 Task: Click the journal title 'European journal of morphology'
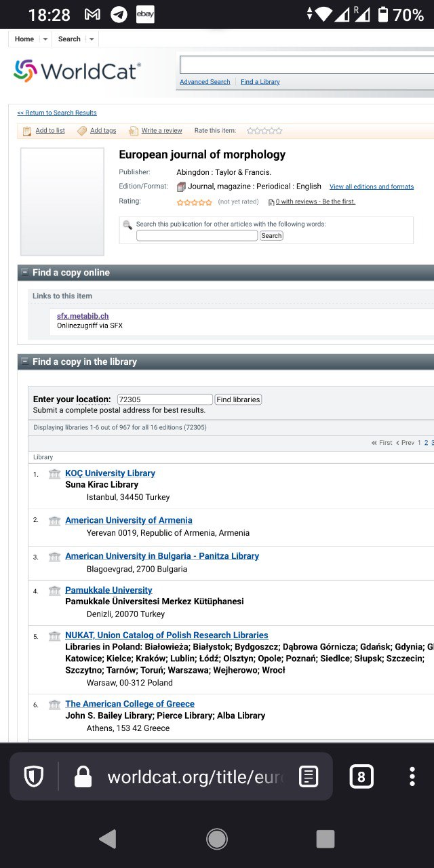202,155
